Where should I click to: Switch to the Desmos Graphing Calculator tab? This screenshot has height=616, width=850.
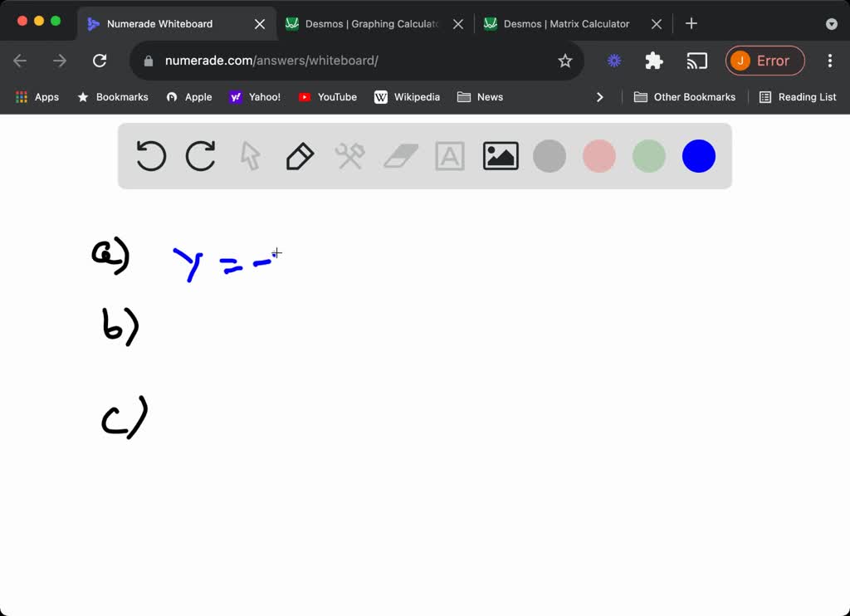click(364, 23)
